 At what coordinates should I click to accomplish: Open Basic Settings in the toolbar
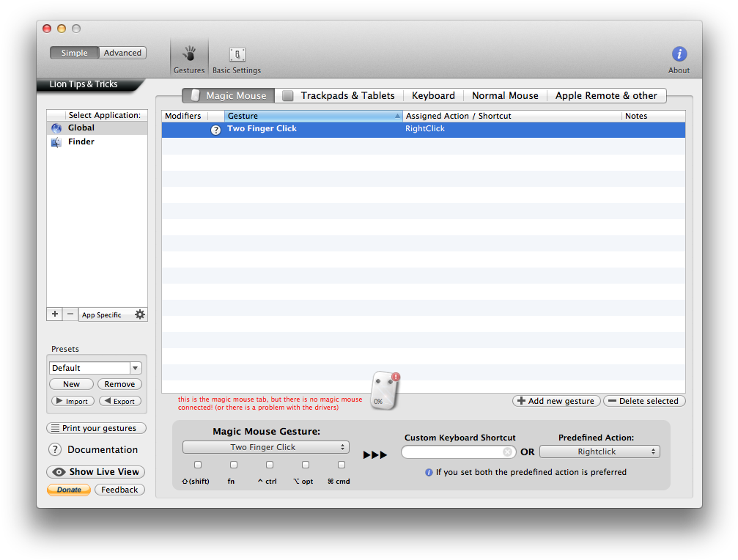[x=237, y=60]
